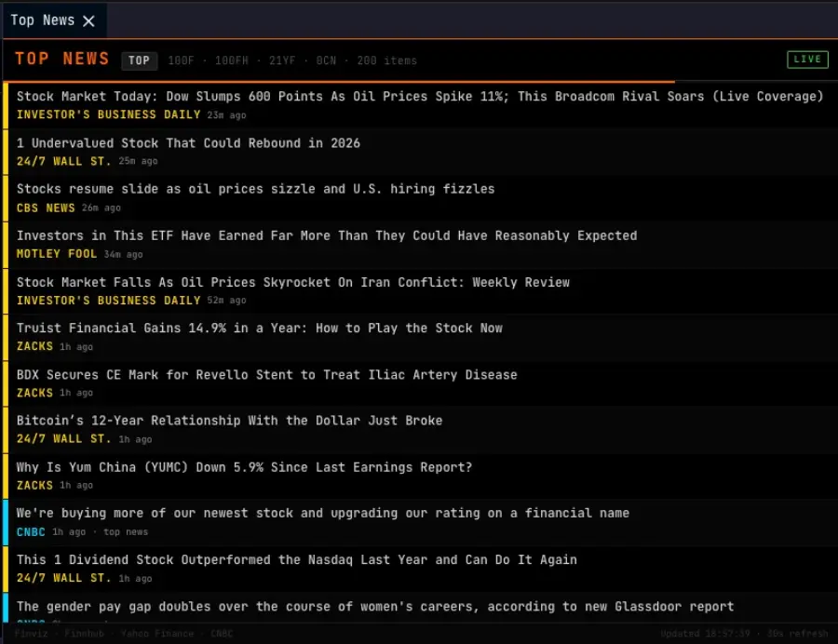Open the BDX Revello Stent article
The image size is (838, 644).
[266, 374]
